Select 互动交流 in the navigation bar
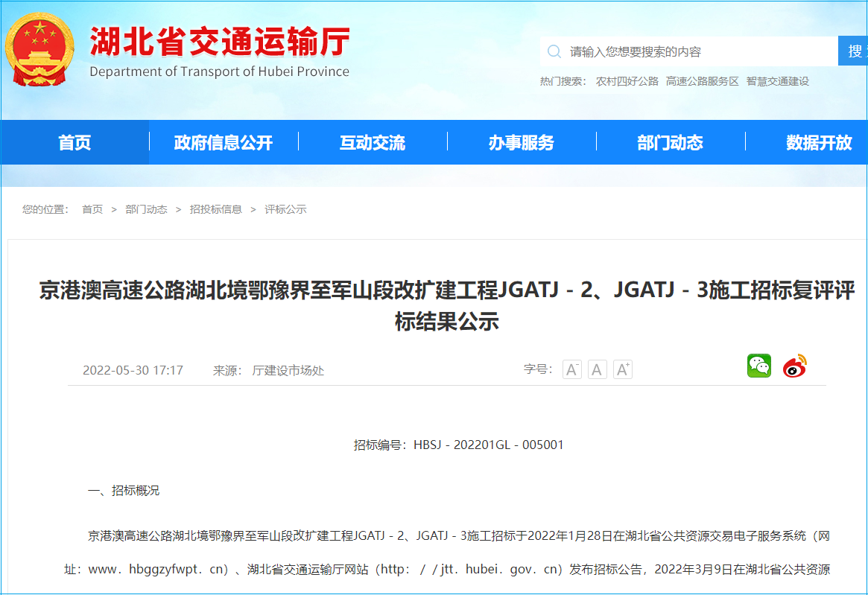This screenshot has width=868, height=595. [373, 142]
